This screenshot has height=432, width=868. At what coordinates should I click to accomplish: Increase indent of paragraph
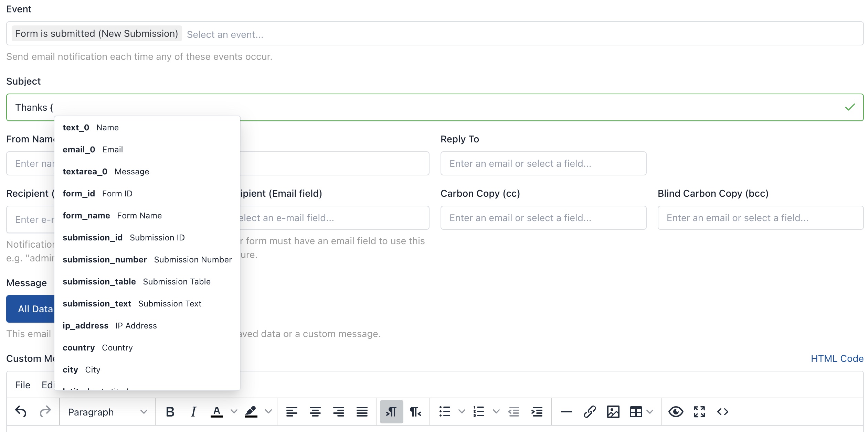[x=537, y=411]
